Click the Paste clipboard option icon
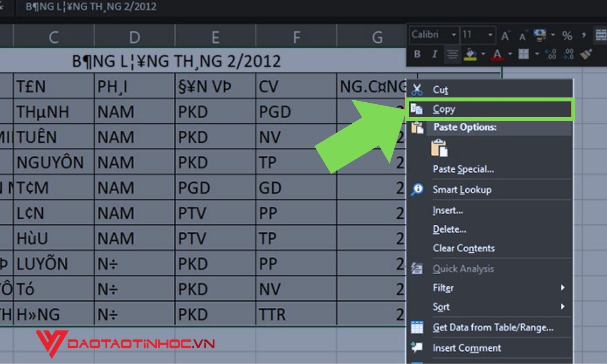Screen dimensions: 607x364 tap(439, 148)
